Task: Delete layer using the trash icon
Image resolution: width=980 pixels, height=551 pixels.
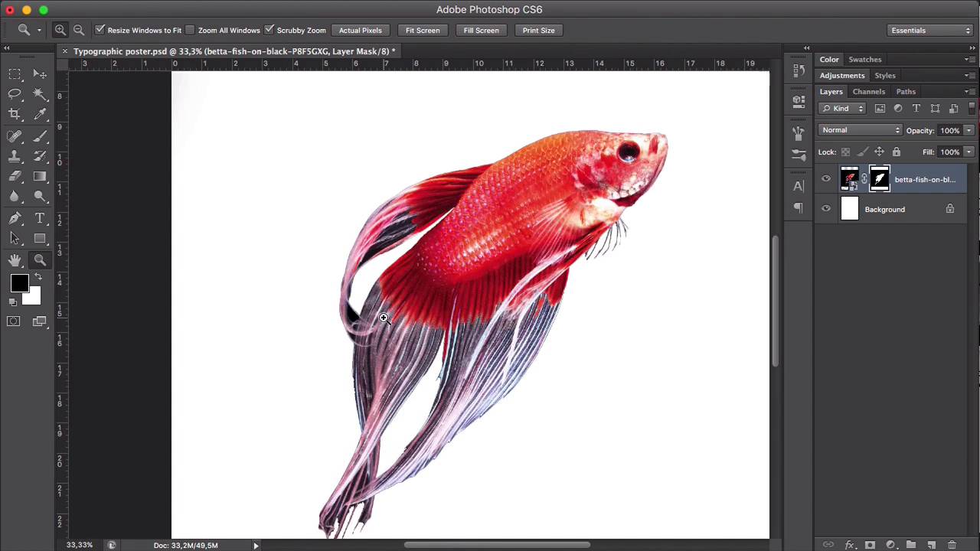Action: point(952,545)
